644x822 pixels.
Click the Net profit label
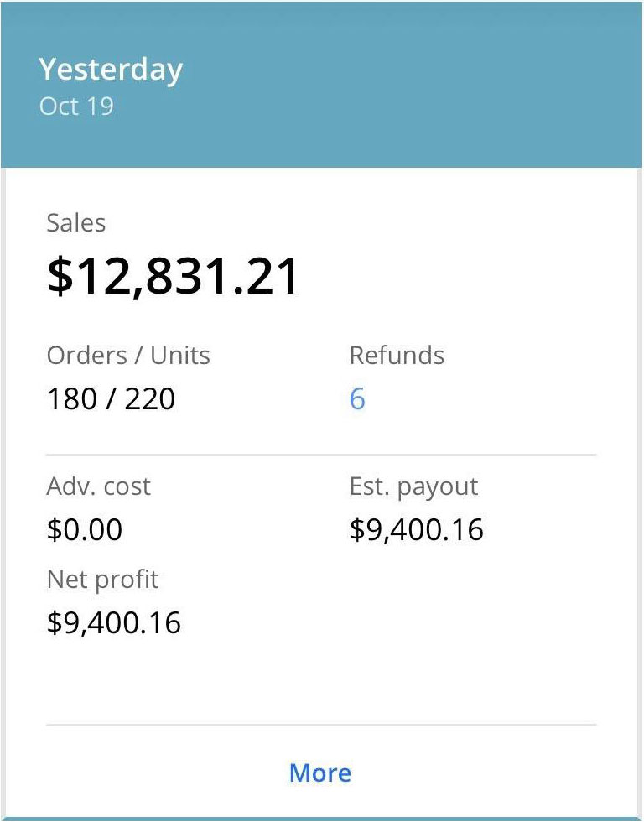coord(102,579)
